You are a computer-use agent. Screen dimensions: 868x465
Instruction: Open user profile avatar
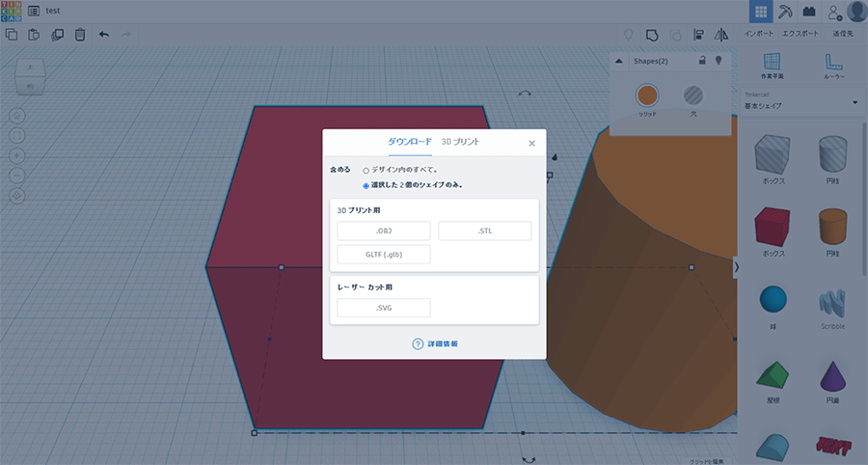point(857,11)
